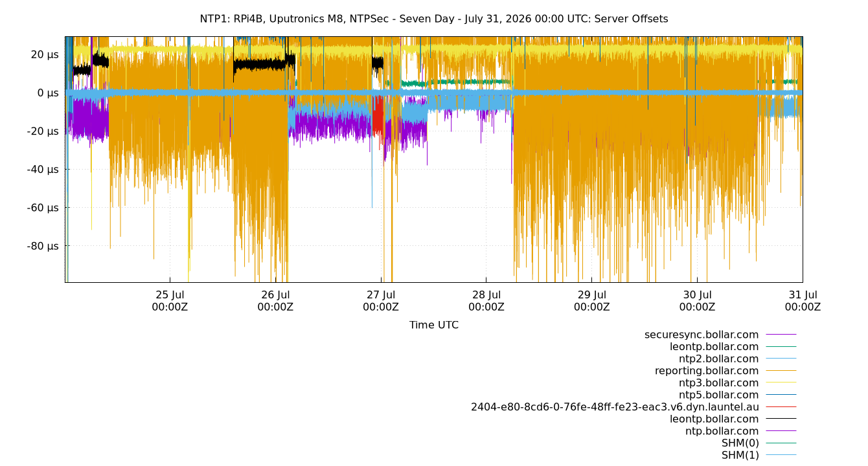Screen dimensions: 868x466
Task: Click the -40 µs y-axis label
Action: click(43, 169)
